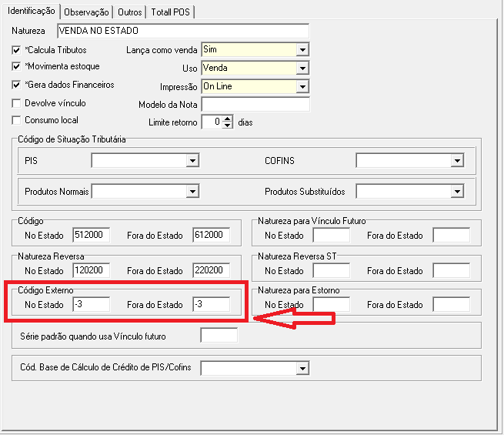
Task: Open the Produtos Normais dropdown
Action: click(x=192, y=192)
